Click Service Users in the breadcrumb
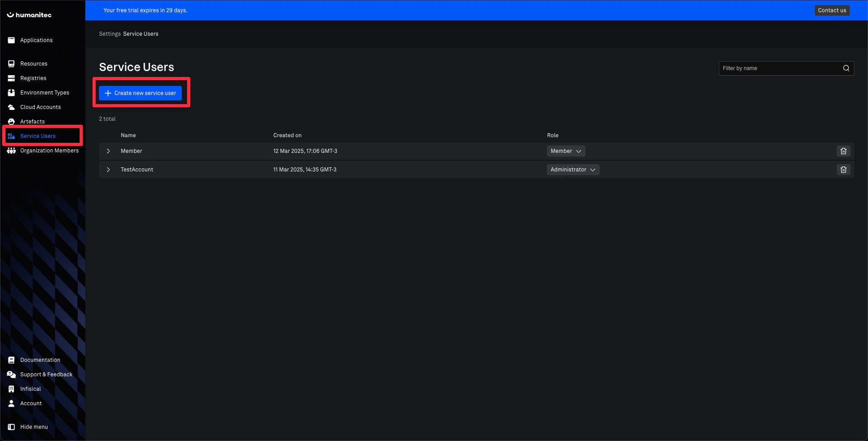 (x=141, y=34)
